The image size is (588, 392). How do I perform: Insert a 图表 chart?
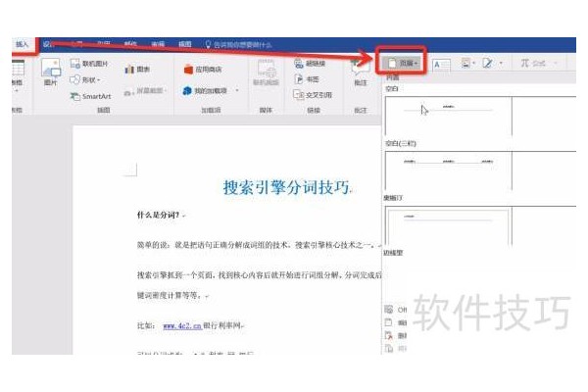[x=137, y=69]
